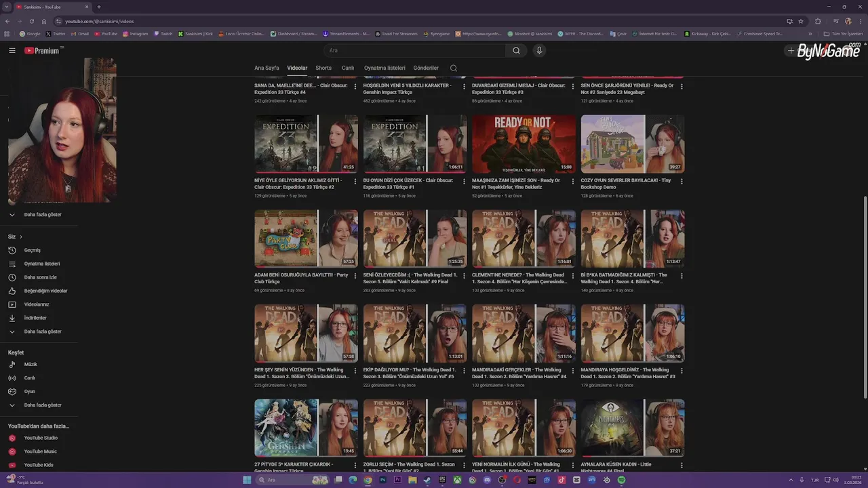Open channel search magnifier next to Gönderiler
868x488 pixels.
tap(454, 68)
